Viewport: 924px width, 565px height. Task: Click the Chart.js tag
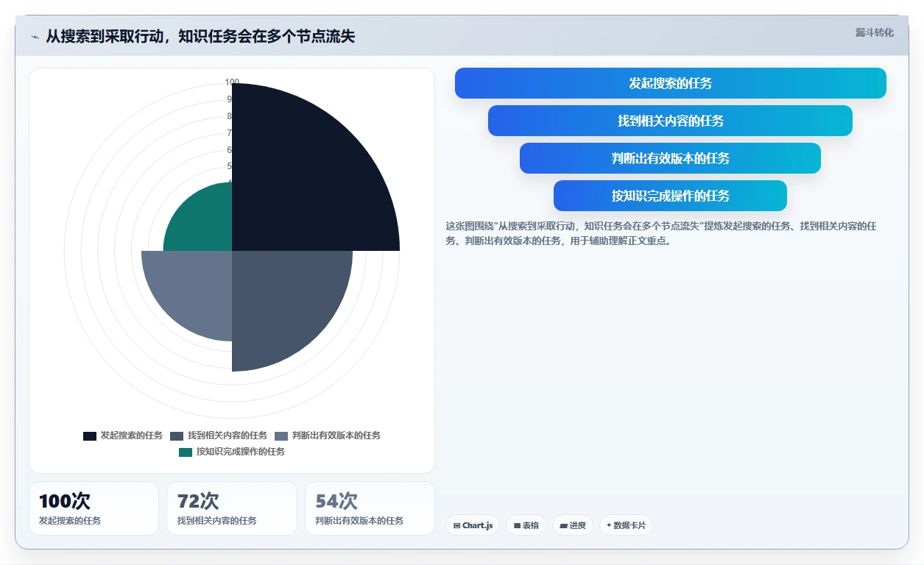pyautogui.click(x=473, y=525)
